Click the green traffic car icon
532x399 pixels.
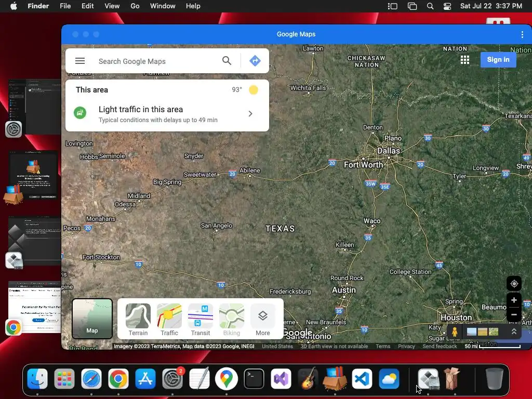(x=80, y=113)
